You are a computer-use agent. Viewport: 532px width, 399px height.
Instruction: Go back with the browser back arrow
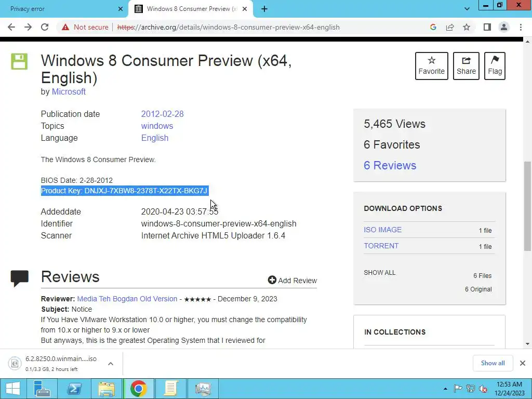coord(11,27)
